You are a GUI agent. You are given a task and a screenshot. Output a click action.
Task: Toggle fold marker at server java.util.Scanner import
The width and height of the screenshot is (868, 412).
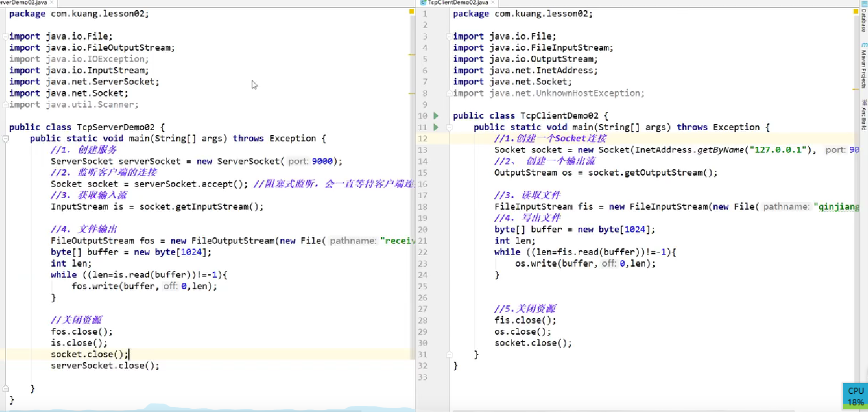5,104
